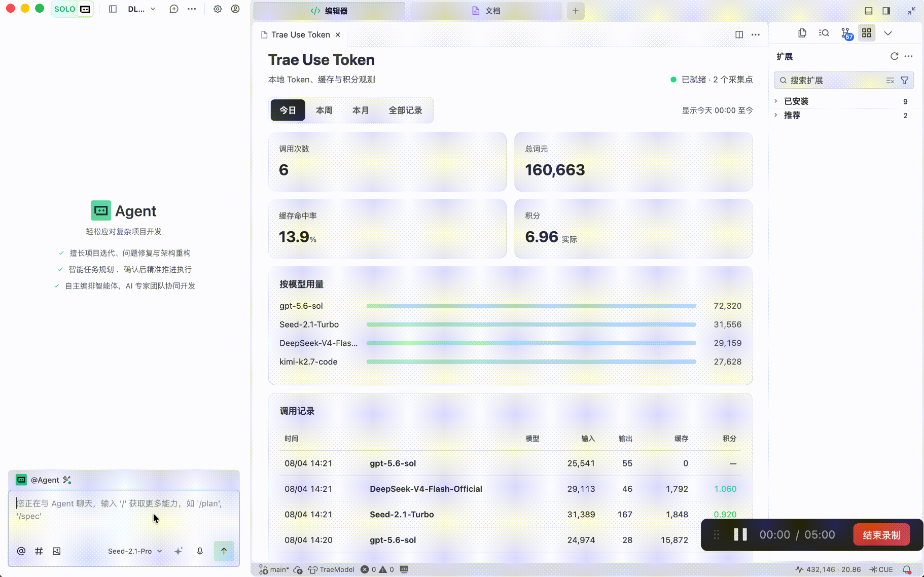The width and height of the screenshot is (924, 577).
Task: Clear the extension search results icon
Action: click(x=890, y=80)
